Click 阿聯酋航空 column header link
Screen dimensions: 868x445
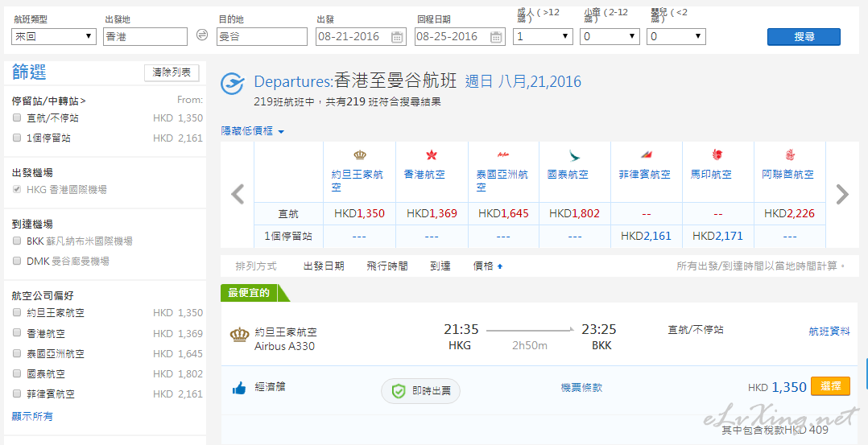[x=787, y=175]
